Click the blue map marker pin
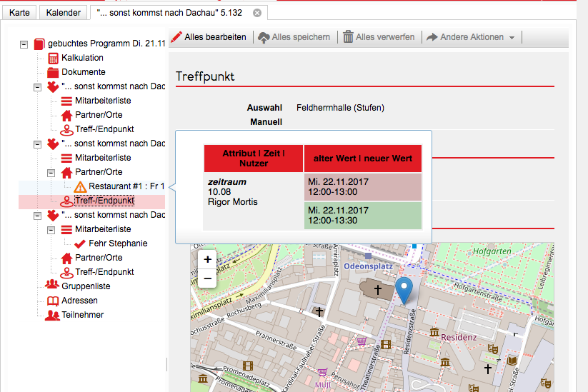The height and width of the screenshot is (392, 588). coord(404,291)
